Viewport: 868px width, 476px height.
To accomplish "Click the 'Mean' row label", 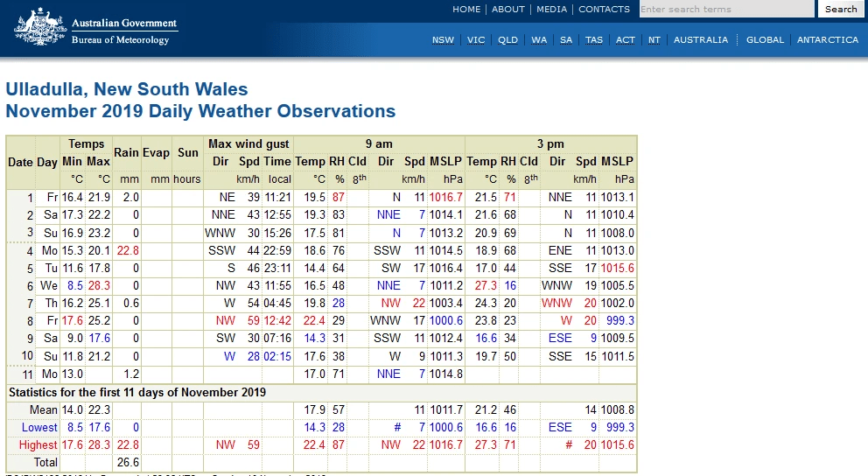I will [43, 410].
